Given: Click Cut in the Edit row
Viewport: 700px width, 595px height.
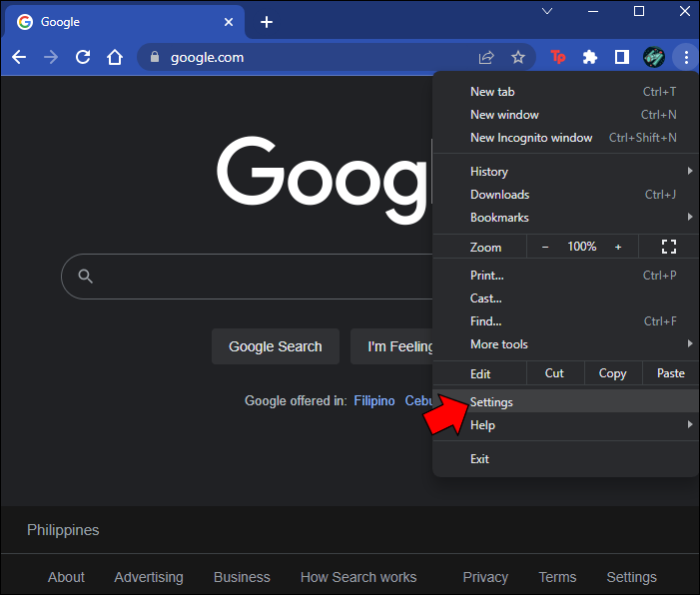Looking at the screenshot, I should (555, 373).
